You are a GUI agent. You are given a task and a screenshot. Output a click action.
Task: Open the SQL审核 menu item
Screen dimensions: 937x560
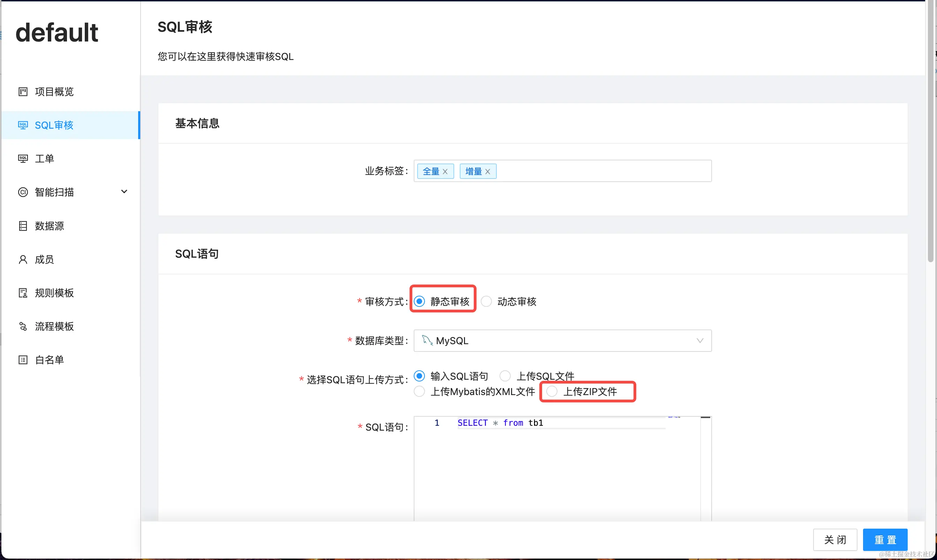(x=54, y=125)
